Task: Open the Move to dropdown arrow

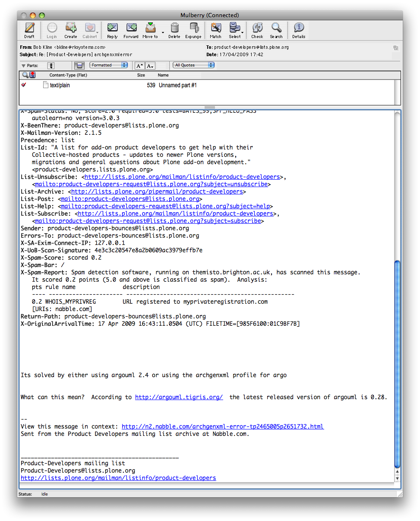Action: coord(163,32)
